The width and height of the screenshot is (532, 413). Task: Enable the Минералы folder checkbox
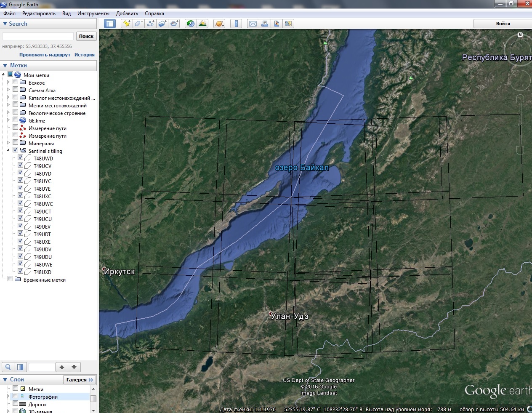(x=16, y=143)
